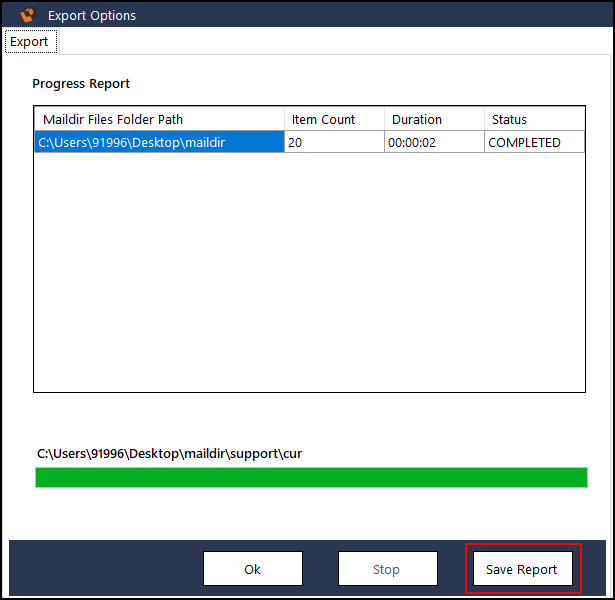The width and height of the screenshot is (615, 600).
Task: Click the duration cell showing 00:00:02
Action: [x=433, y=143]
